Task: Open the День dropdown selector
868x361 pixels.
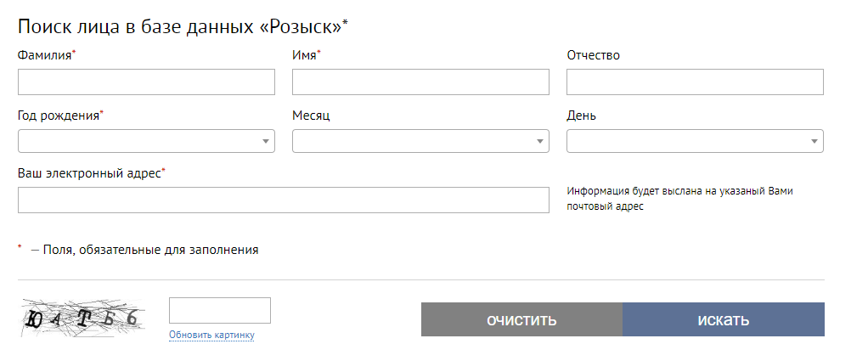Action: (x=695, y=141)
